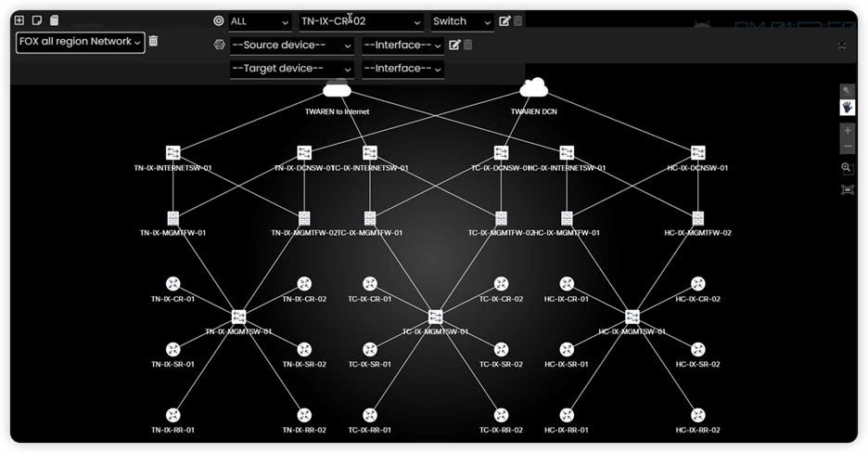Click the save topology disk icon
868x453 pixels.
point(54,20)
